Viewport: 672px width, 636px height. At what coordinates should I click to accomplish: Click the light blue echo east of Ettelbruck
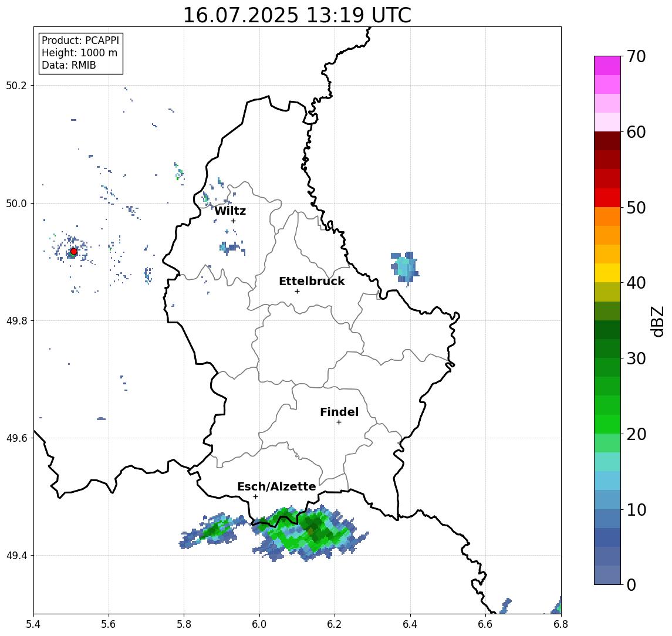(x=404, y=268)
